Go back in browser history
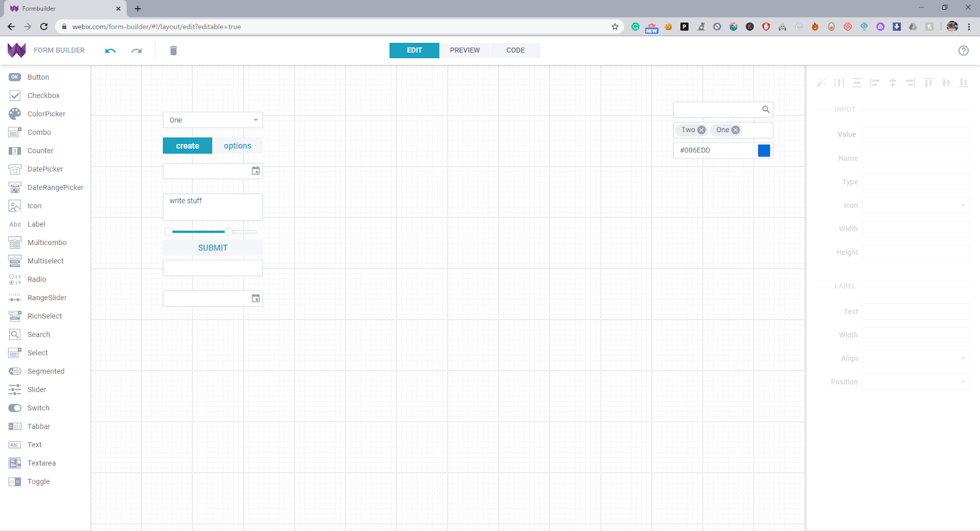The image size is (980, 531). pos(11,26)
